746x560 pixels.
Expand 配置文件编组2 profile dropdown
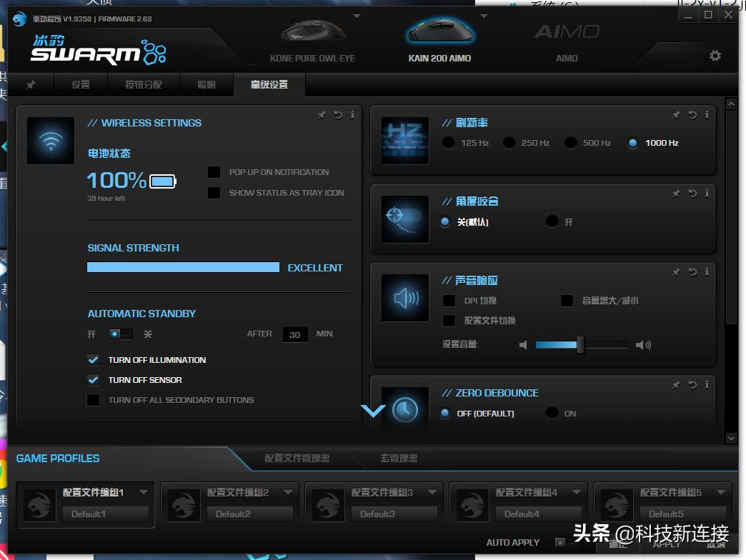(x=287, y=492)
